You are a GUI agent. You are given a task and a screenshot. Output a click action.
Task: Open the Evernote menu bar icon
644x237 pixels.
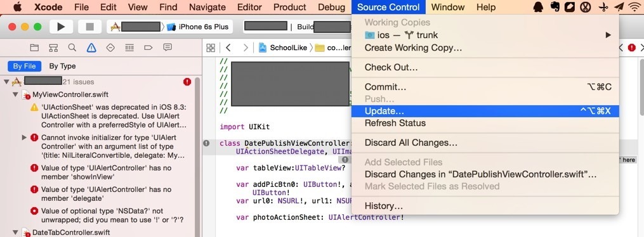pyautogui.click(x=555, y=7)
